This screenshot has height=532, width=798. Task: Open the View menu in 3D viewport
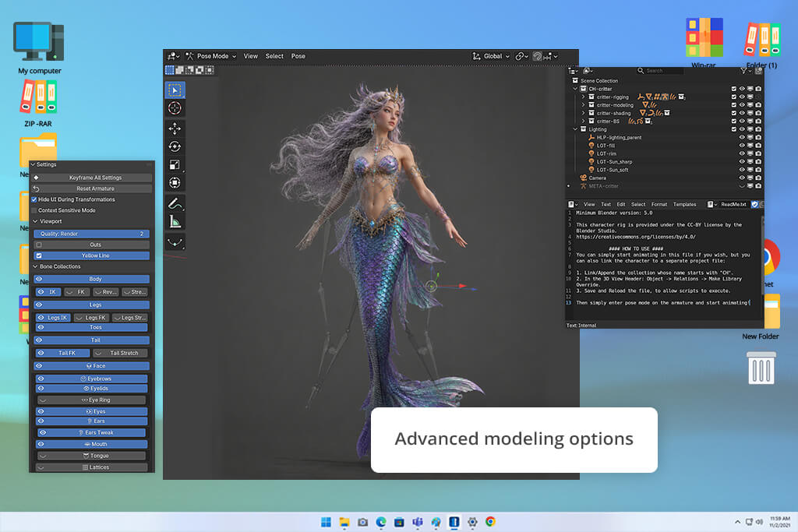(x=250, y=56)
